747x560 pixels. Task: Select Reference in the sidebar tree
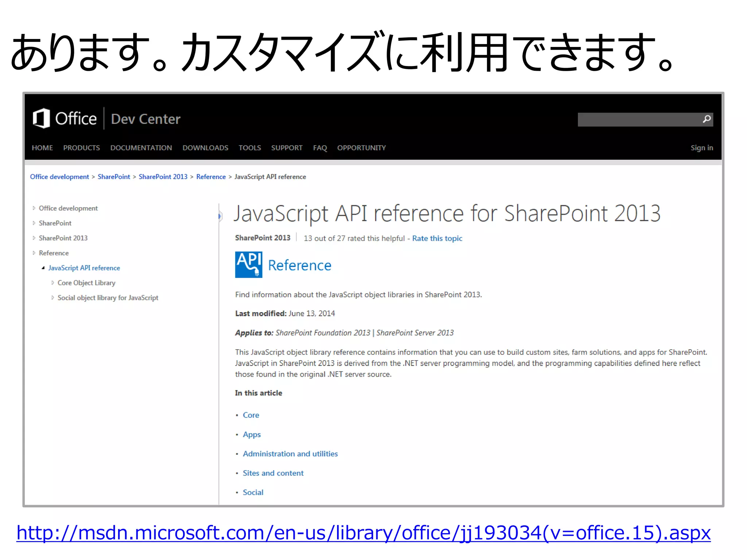tap(54, 253)
